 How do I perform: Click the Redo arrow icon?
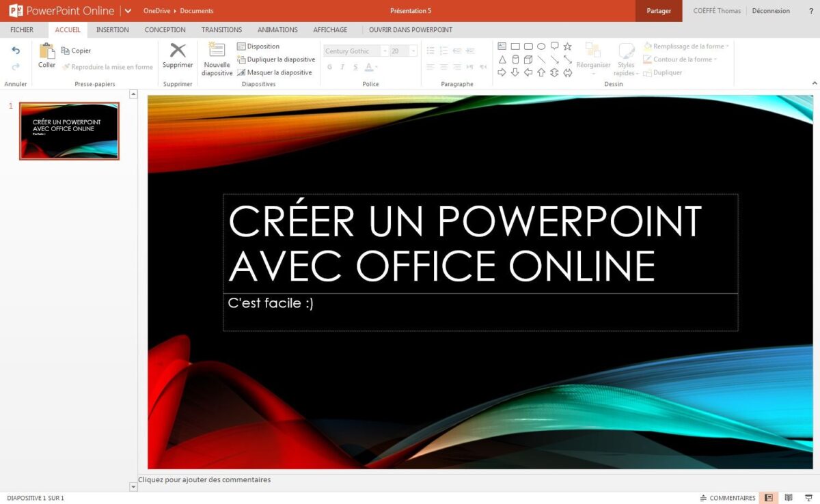[16, 66]
